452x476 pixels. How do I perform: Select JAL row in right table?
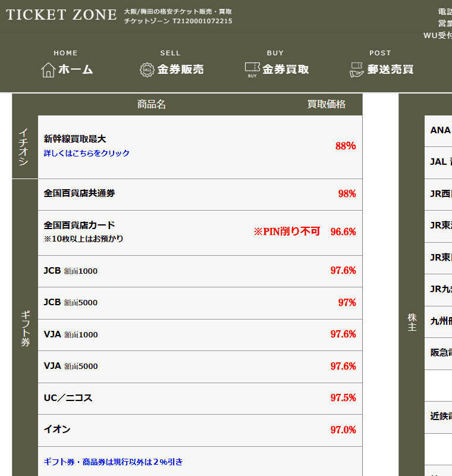[438, 162]
